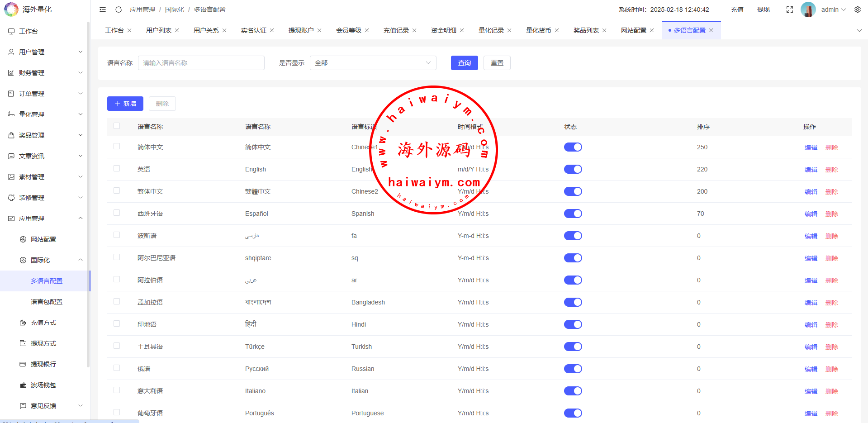Open 语言包配置 in the sidebar

coord(47,302)
